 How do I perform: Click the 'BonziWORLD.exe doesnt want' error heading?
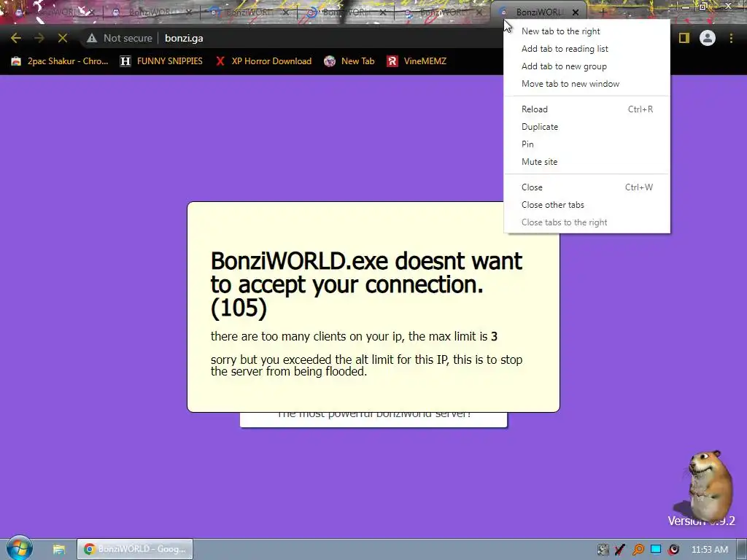pos(366,284)
